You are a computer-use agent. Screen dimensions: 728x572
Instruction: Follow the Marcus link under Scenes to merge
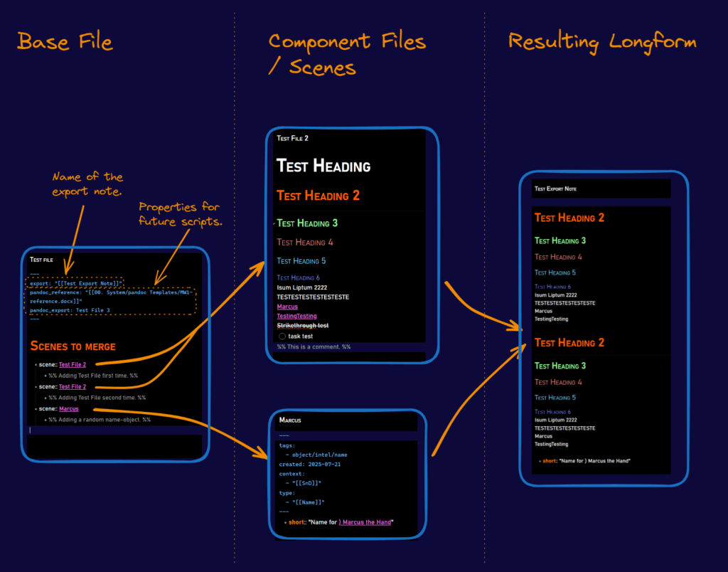[x=68, y=409]
